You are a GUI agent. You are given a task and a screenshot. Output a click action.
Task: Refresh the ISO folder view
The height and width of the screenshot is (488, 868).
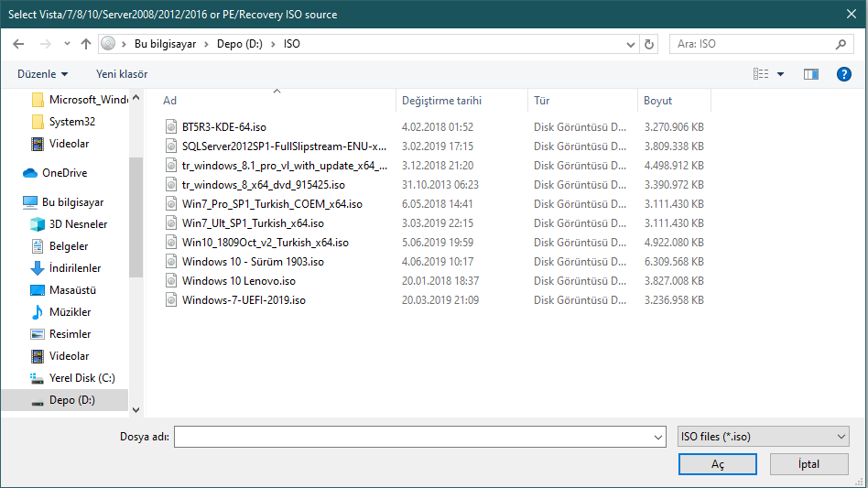click(x=649, y=44)
